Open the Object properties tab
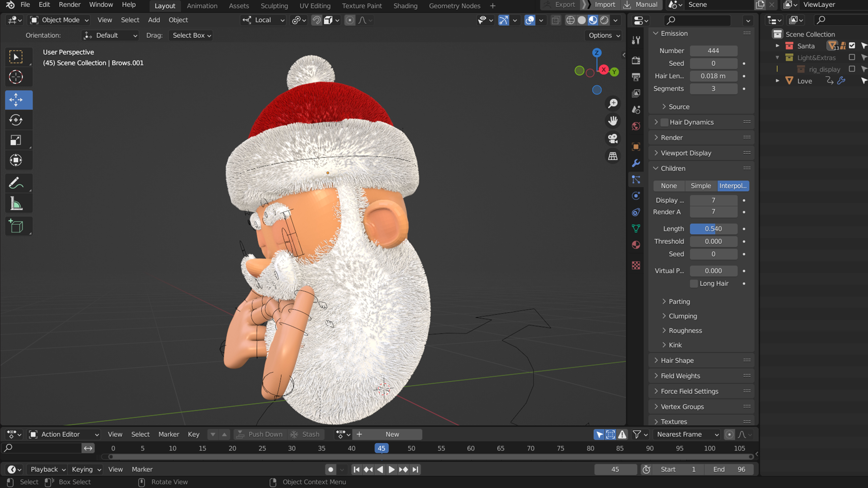This screenshot has height=488, width=868. (636, 147)
